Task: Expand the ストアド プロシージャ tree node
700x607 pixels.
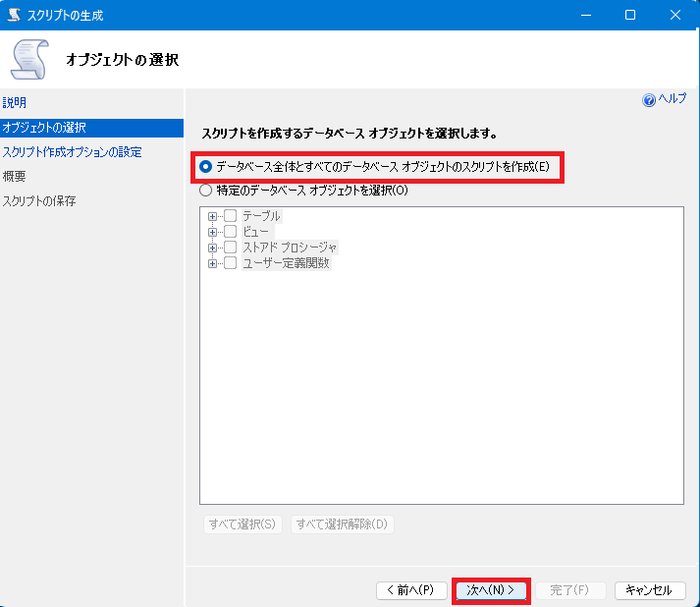Action: point(212,248)
